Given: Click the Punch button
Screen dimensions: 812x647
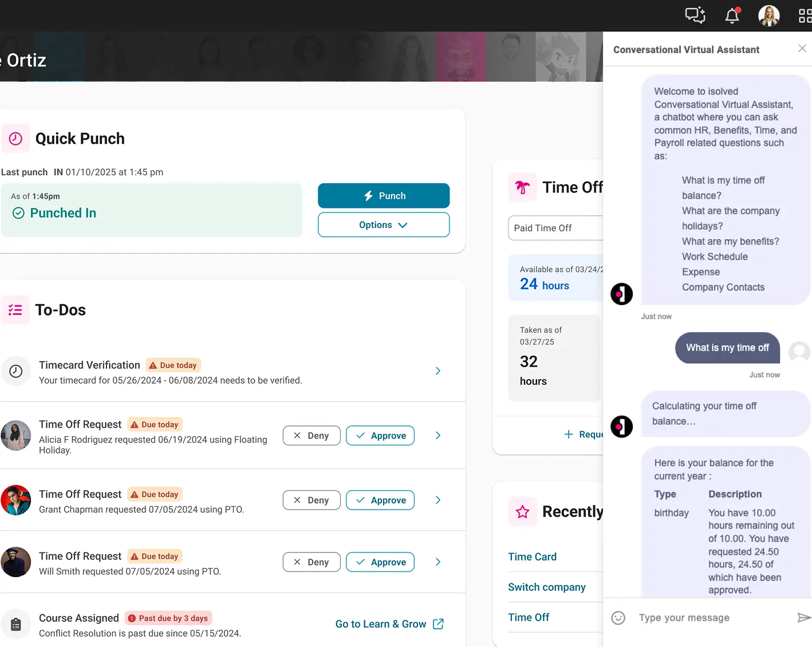Looking at the screenshot, I should pos(383,195).
